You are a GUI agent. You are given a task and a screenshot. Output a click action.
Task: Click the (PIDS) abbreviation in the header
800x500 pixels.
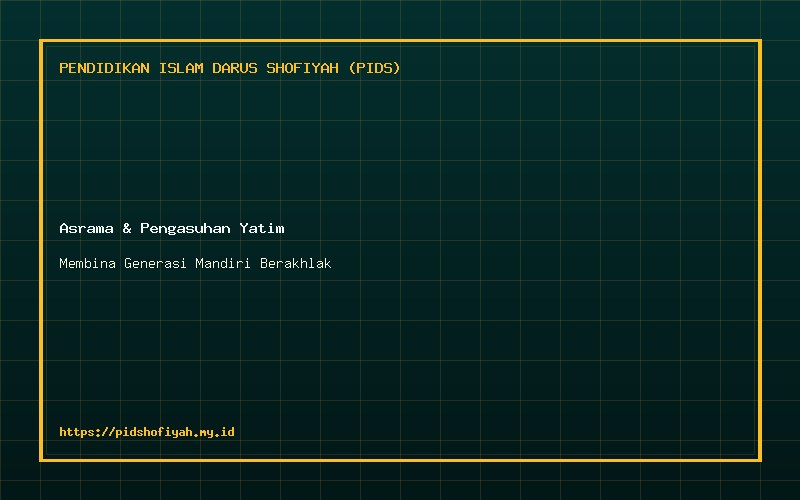coord(374,68)
